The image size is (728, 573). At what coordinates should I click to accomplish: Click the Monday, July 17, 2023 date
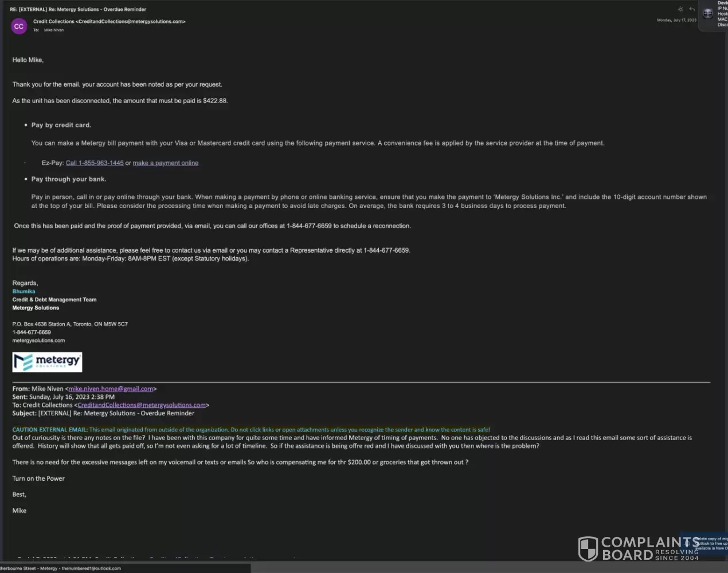(x=676, y=20)
